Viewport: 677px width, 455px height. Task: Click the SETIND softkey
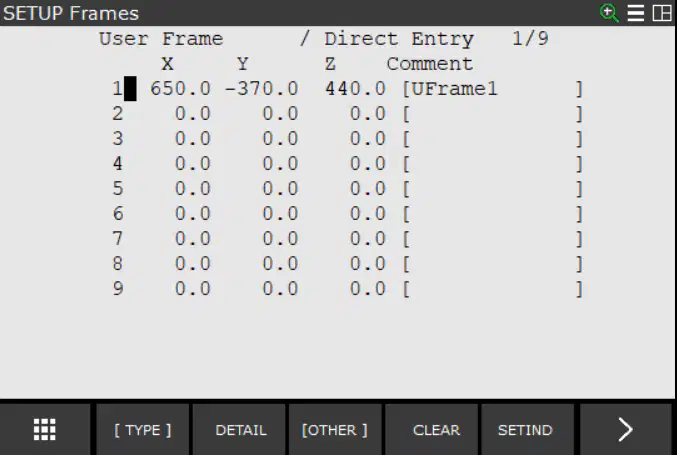pyautogui.click(x=525, y=430)
